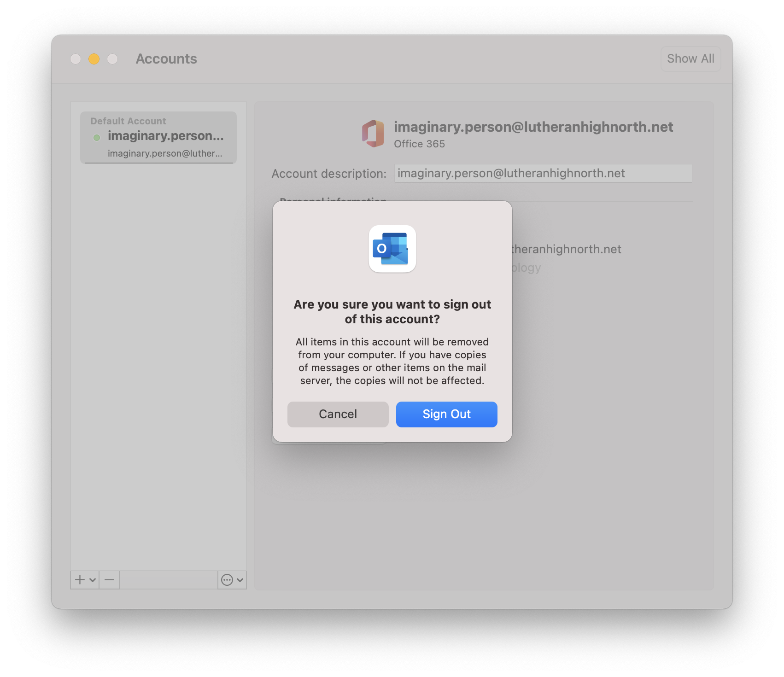Open the ellipsis more options icon
The height and width of the screenshot is (677, 784).
(x=227, y=580)
